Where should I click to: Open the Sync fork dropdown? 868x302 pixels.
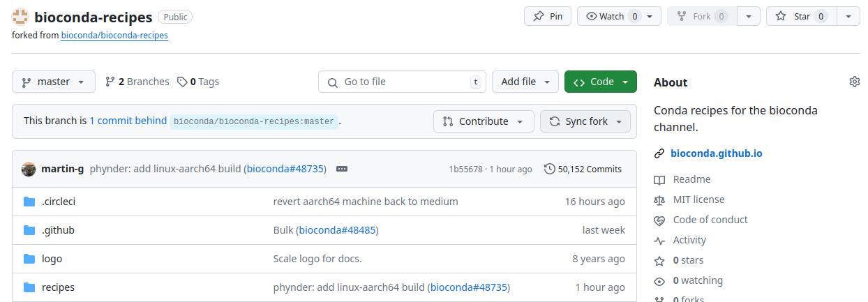585,121
